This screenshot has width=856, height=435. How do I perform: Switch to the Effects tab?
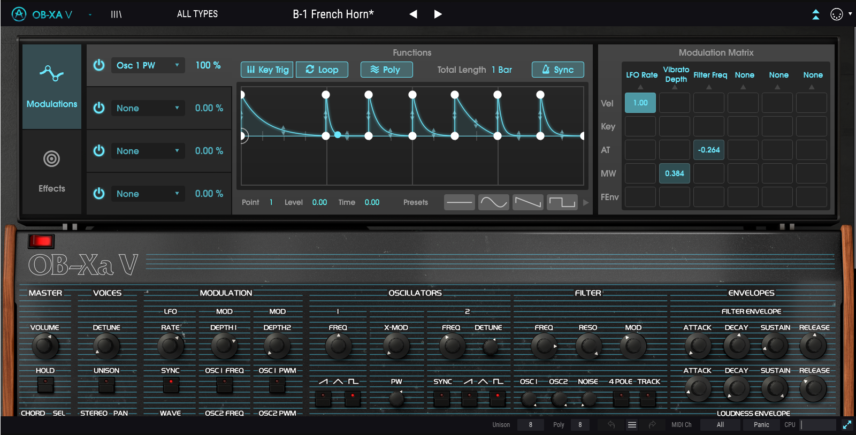[52, 171]
